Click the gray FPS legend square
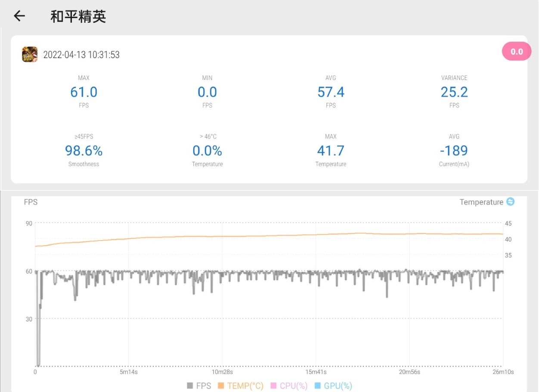 point(189,386)
